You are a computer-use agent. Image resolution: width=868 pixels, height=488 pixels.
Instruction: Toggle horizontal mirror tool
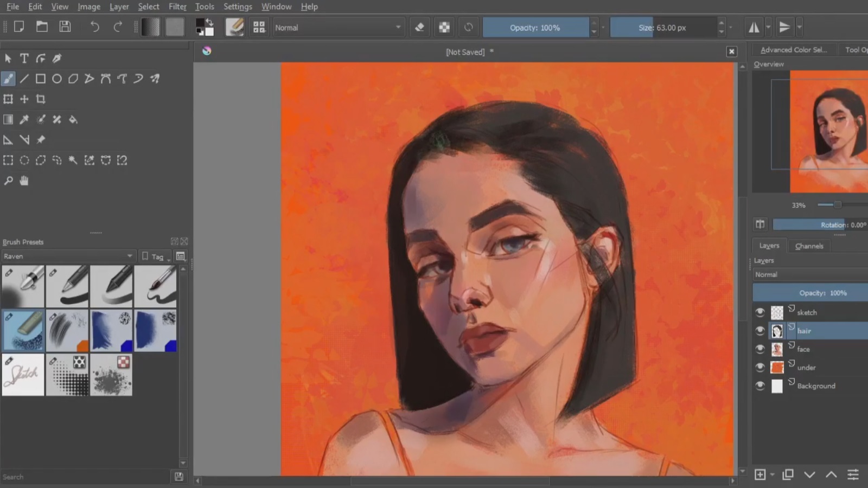coord(754,27)
